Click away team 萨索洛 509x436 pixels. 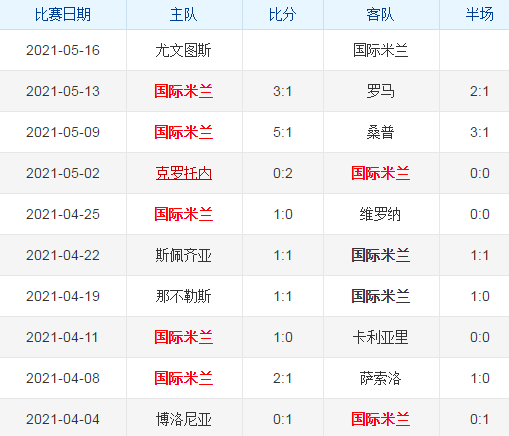pyautogui.click(x=380, y=378)
